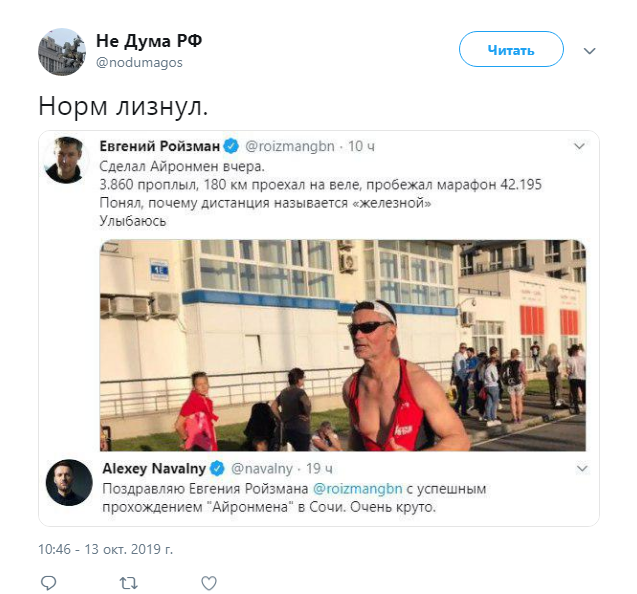Open the @nodumagos handle

[139, 63]
